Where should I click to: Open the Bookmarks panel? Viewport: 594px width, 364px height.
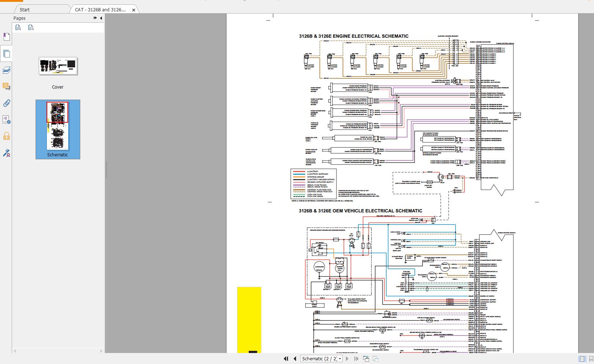tap(6, 37)
